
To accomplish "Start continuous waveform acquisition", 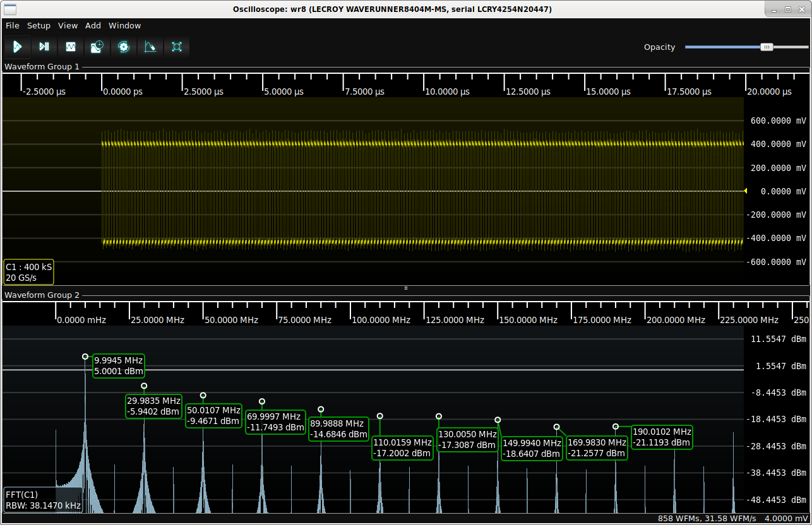I will point(18,47).
